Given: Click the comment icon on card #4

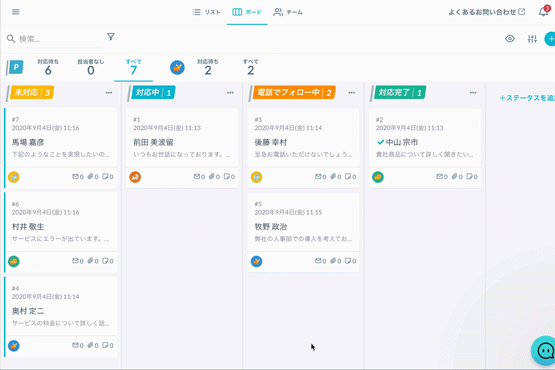Looking at the screenshot, I should [x=105, y=345].
